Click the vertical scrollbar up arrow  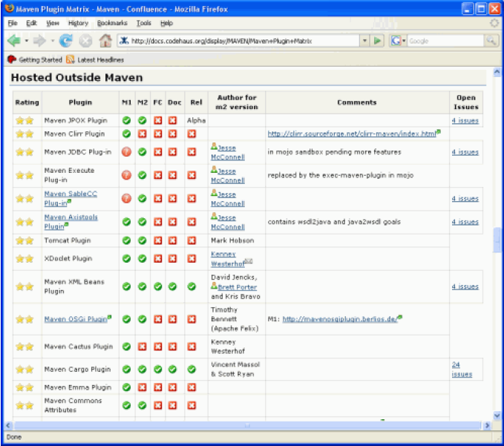(497, 72)
